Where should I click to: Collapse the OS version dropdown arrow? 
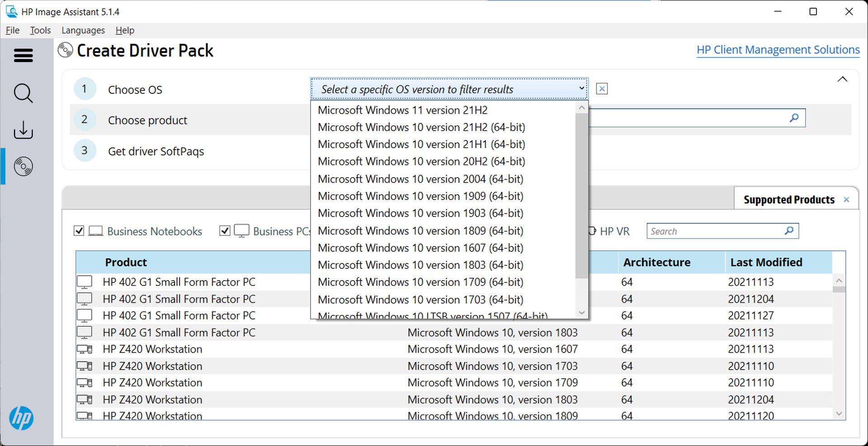(581, 89)
